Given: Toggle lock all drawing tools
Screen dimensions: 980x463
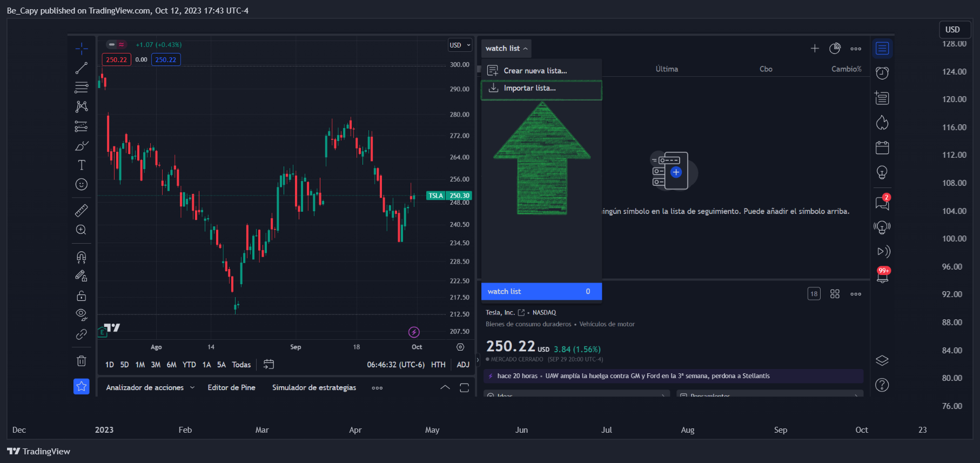Looking at the screenshot, I should coord(82,296).
